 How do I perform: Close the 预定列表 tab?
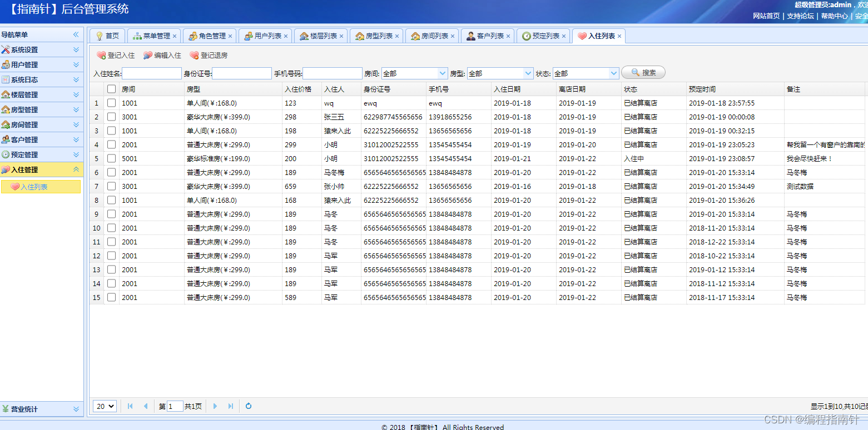tap(564, 36)
